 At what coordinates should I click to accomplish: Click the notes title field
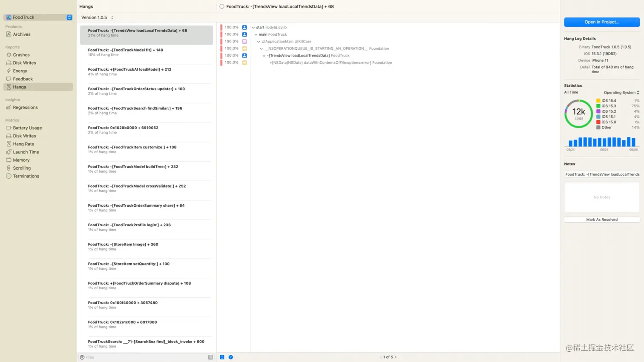coord(602,174)
